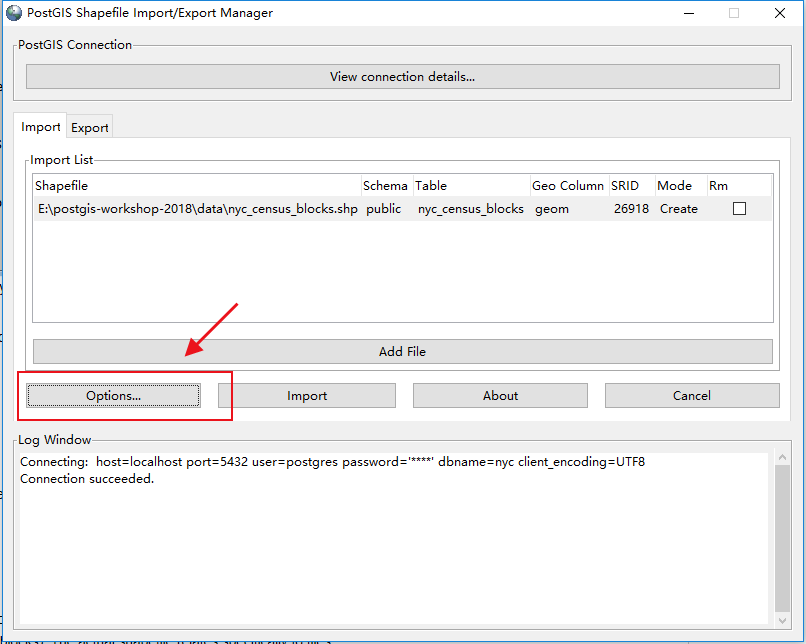Close the Import/Export Manager window

tap(780, 13)
